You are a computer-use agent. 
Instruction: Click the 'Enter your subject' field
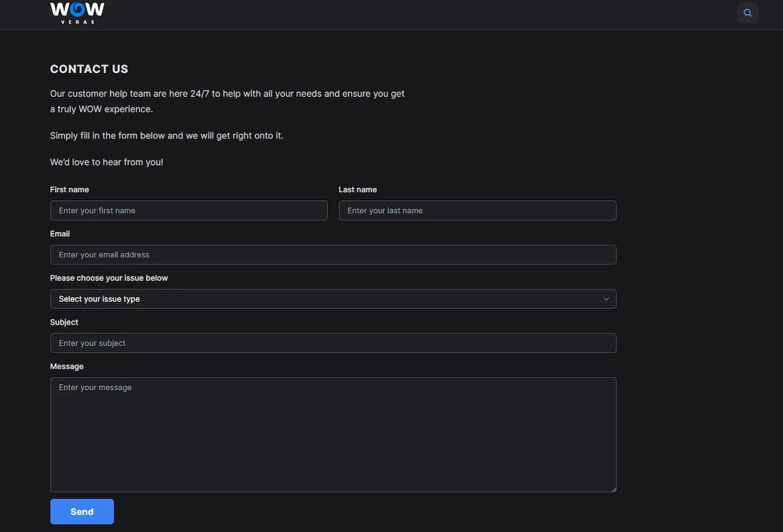pyautogui.click(x=333, y=344)
